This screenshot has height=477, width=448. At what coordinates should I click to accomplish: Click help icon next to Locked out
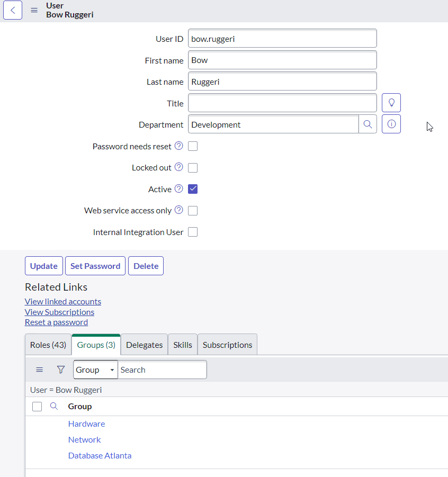179,167
